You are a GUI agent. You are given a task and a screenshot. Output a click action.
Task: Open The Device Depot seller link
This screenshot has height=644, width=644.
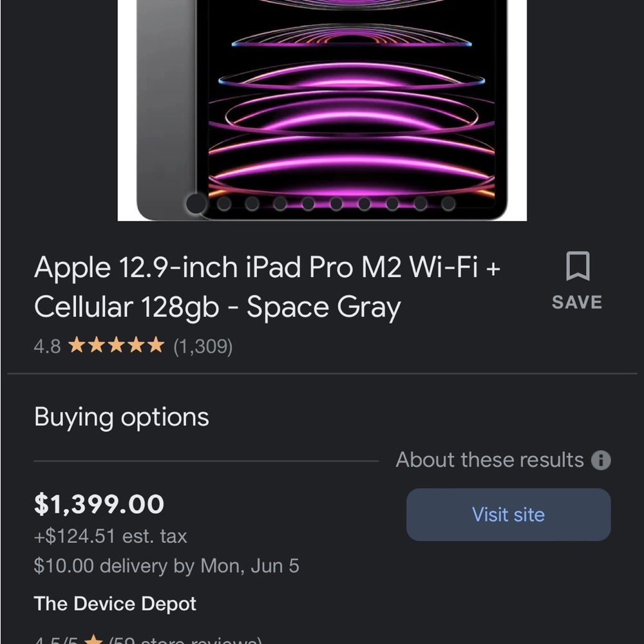(x=115, y=603)
